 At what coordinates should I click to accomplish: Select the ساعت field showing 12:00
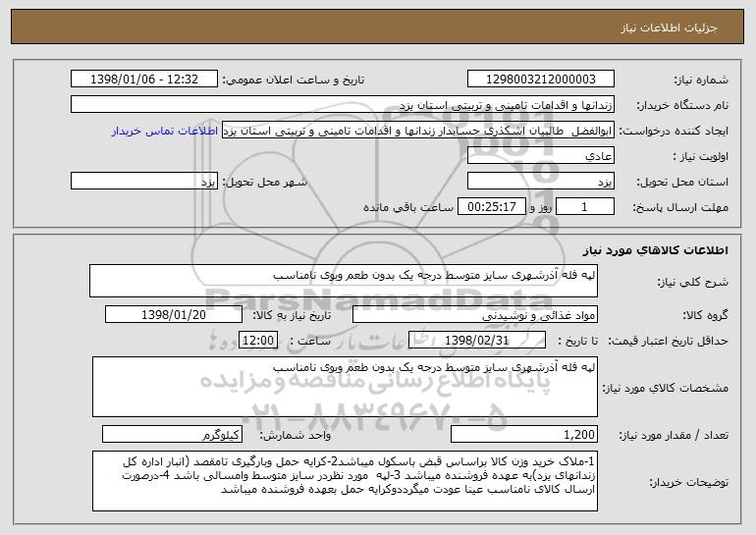click(258, 341)
